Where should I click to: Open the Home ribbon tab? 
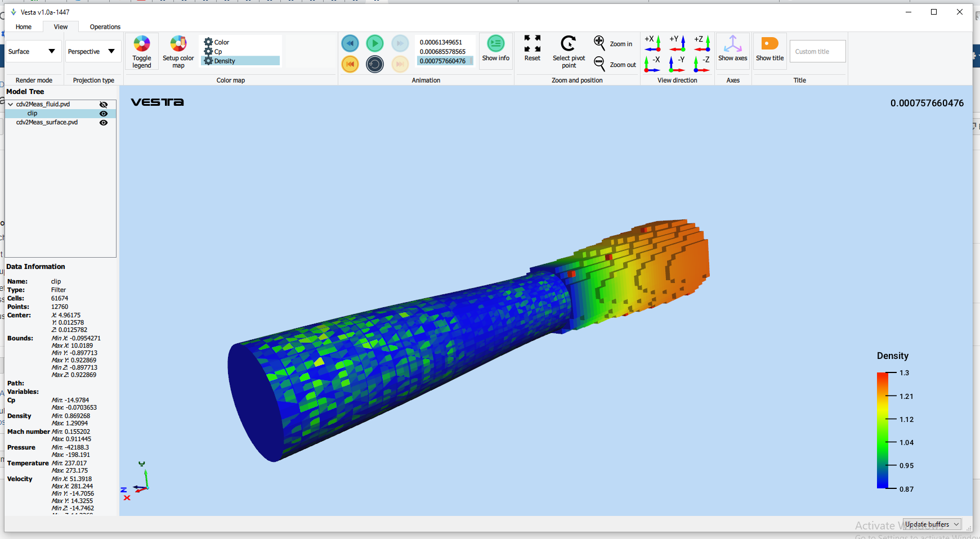coord(24,26)
